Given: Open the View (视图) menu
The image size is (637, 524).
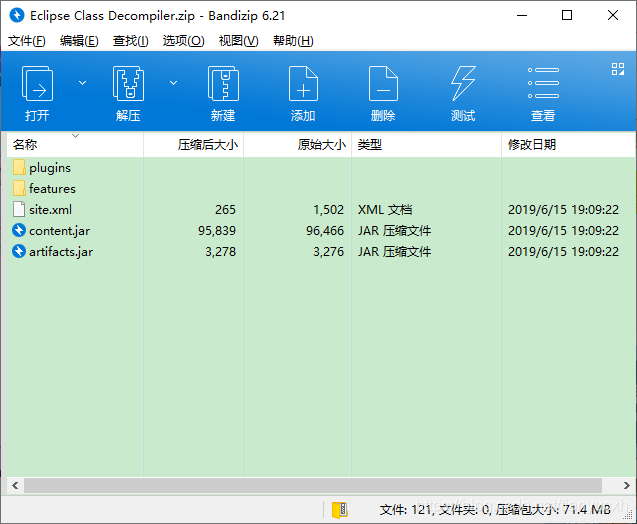Looking at the screenshot, I should 238,41.
